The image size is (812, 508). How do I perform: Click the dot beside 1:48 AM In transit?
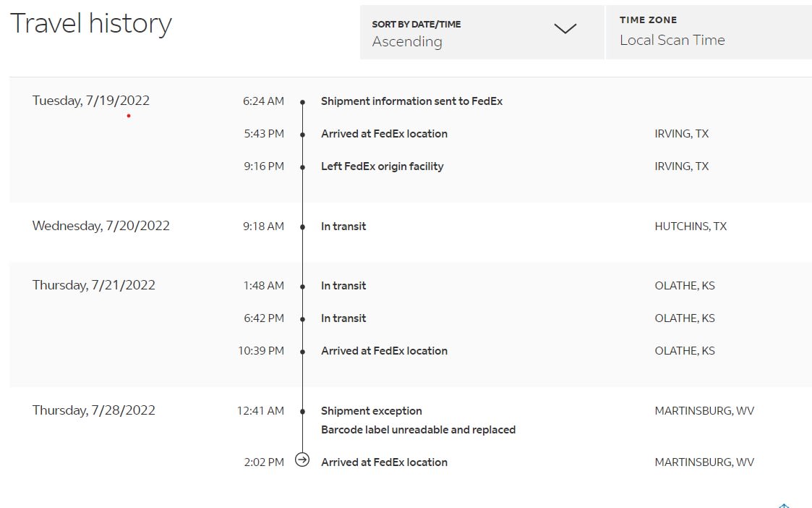click(302, 285)
